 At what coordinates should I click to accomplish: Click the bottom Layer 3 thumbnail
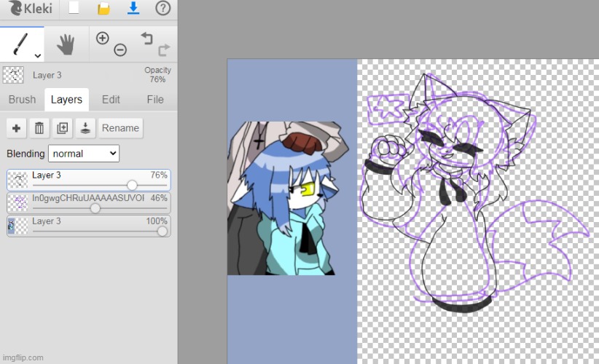18,226
